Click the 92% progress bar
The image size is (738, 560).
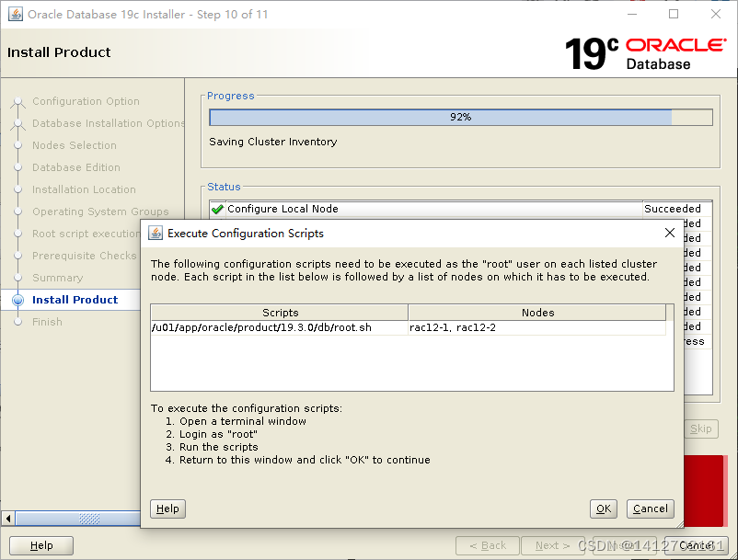[x=461, y=117]
